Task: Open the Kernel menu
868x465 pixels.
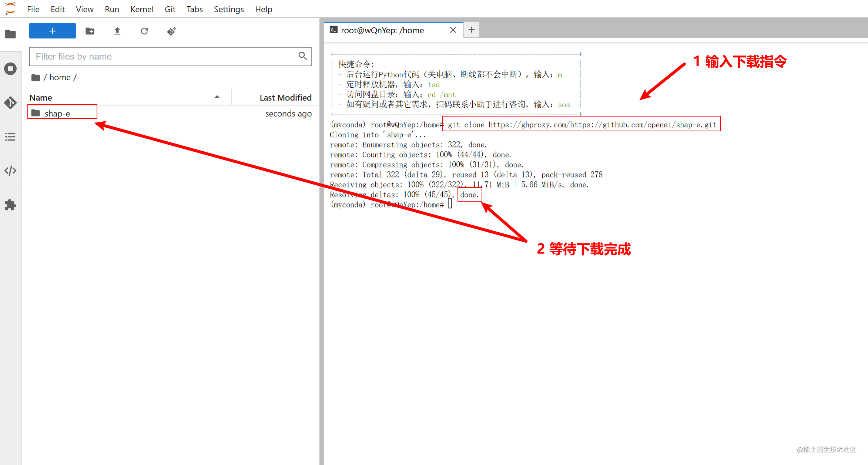Action: (142, 9)
